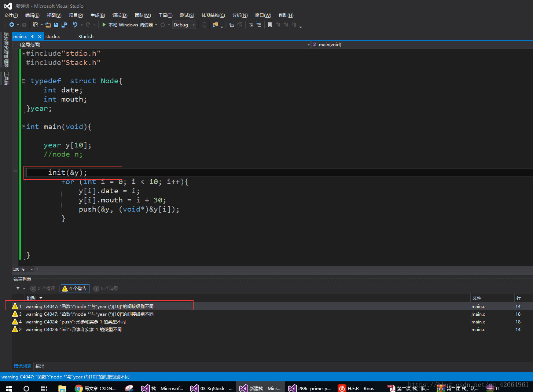Screen dimensions: 533x392
Task: Open the 团队(M) menu
Action: [143, 15]
